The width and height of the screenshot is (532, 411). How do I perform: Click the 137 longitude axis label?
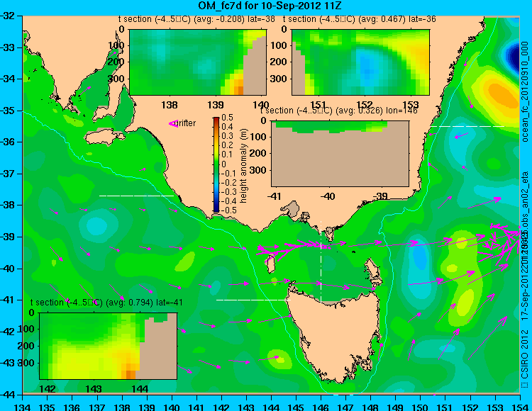pyautogui.click(x=97, y=407)
